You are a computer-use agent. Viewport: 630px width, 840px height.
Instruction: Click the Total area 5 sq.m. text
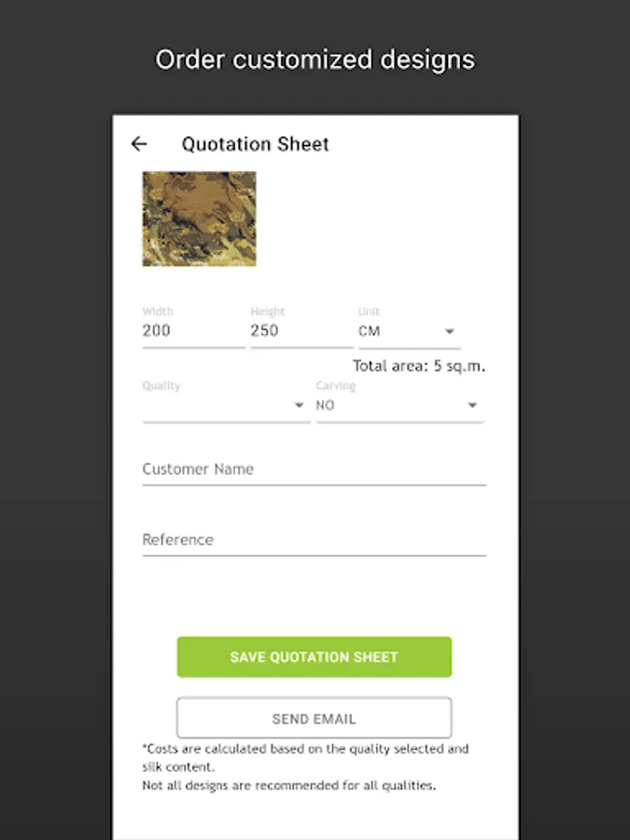418,366
